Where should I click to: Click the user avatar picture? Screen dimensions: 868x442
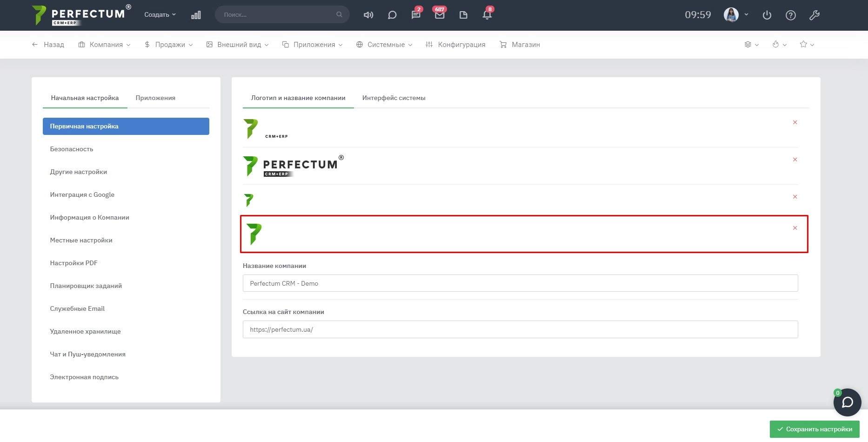point(731,15)
